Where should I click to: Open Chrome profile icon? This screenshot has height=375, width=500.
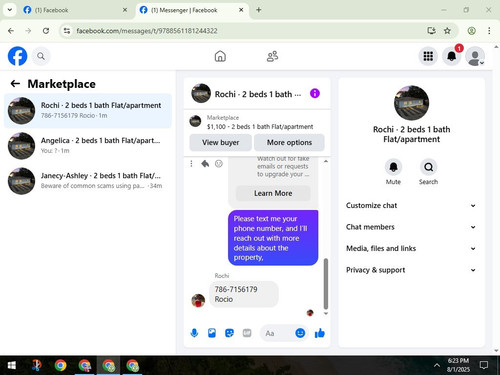[471, 31]
